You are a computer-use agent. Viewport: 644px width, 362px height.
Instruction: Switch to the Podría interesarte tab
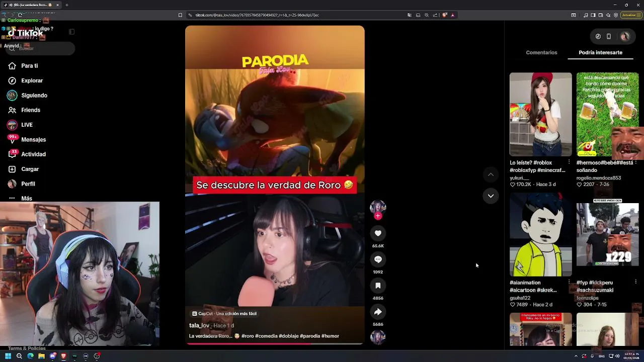coord(600,52)
